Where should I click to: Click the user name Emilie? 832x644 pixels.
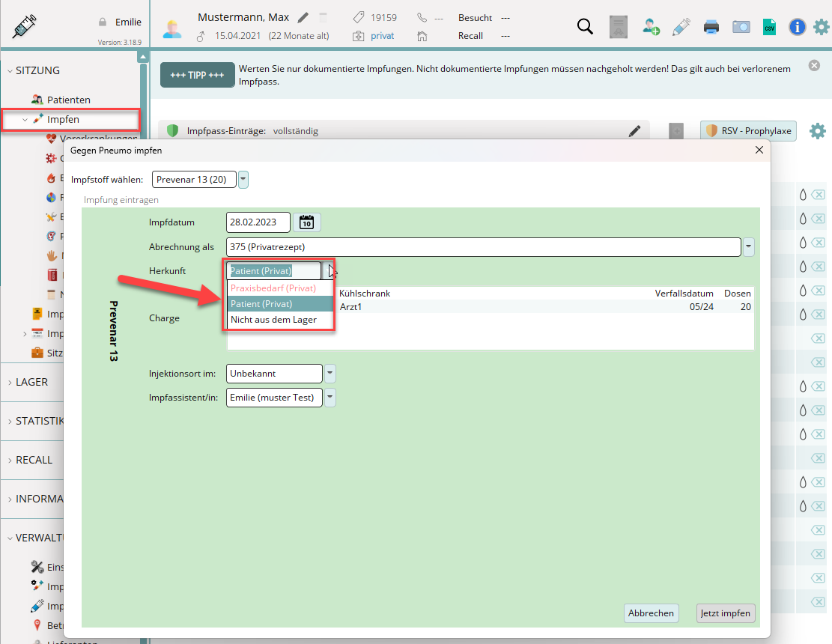pyautogui.click(x=128, y=22)
